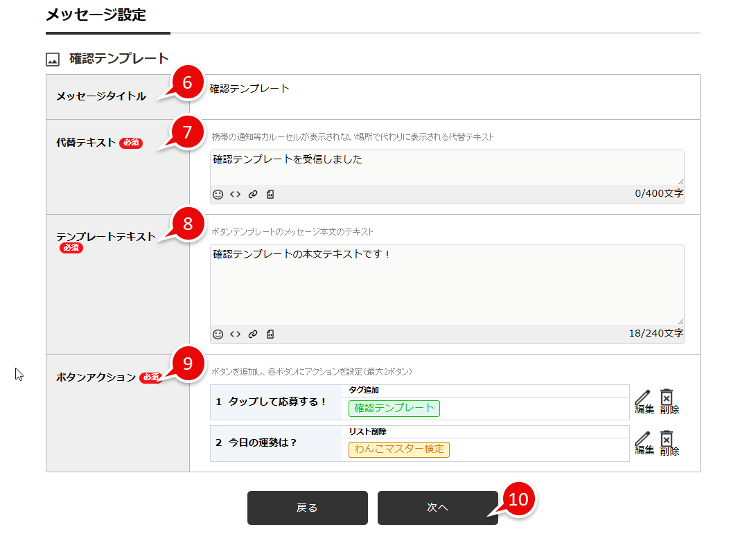Open the emoji picker under 代替テキスト

click(218, 195)
